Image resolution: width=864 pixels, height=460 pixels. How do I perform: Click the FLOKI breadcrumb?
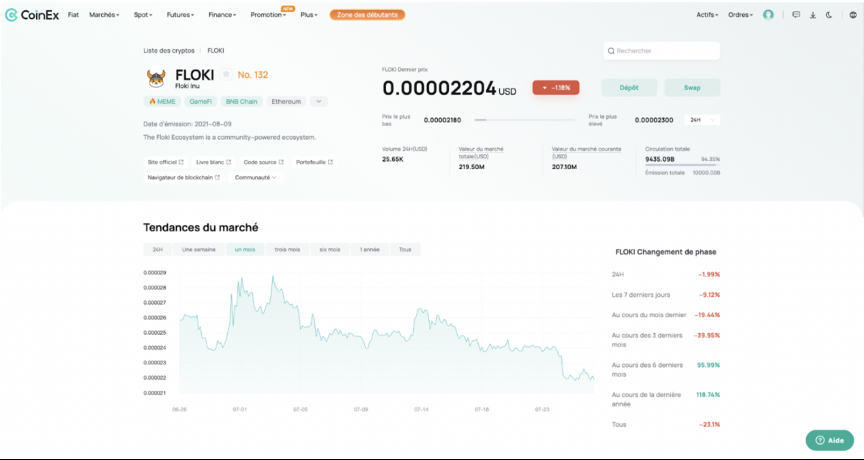point(215,51)
